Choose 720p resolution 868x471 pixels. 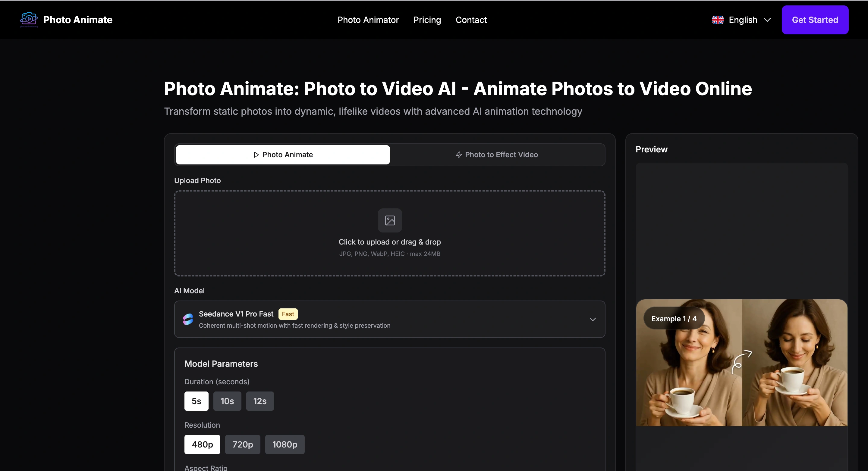coord(242,444)
